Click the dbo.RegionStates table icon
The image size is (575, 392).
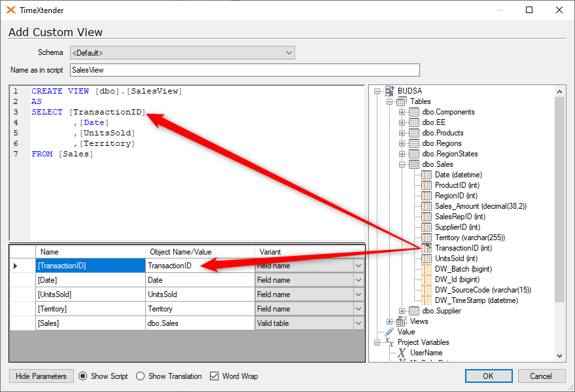(x=414, y=154)
